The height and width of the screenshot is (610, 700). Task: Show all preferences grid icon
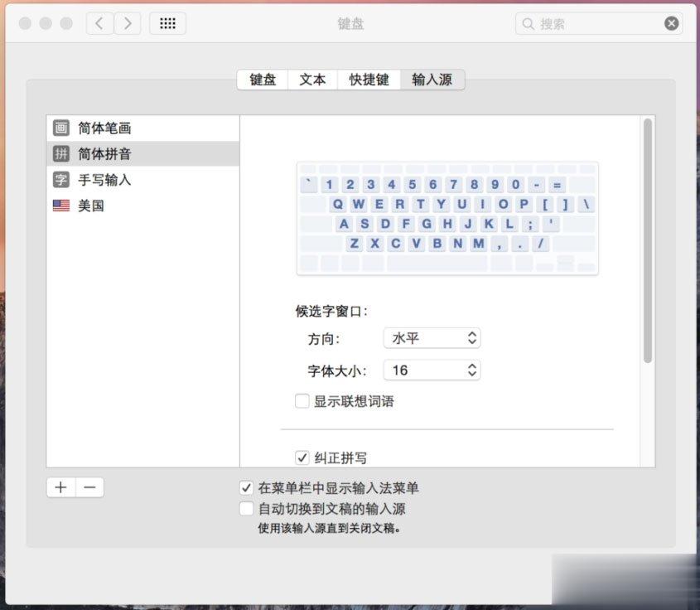coord(167,23)
